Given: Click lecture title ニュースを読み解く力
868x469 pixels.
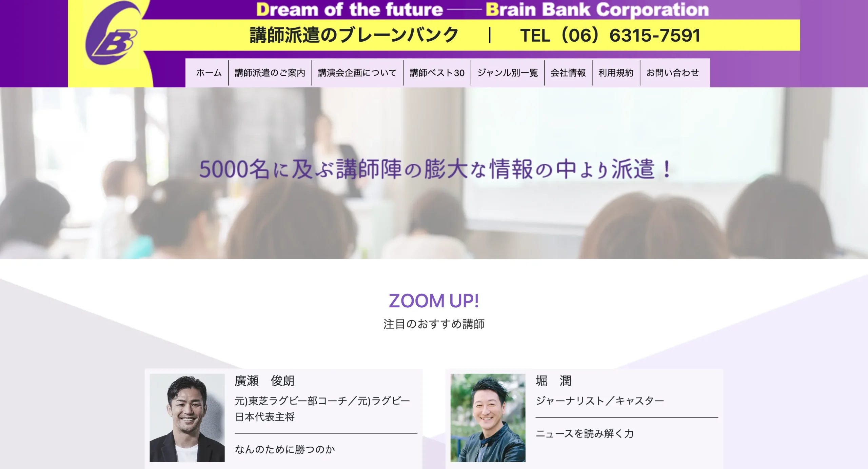Looking at the screenshot, I should coord(585,433).
